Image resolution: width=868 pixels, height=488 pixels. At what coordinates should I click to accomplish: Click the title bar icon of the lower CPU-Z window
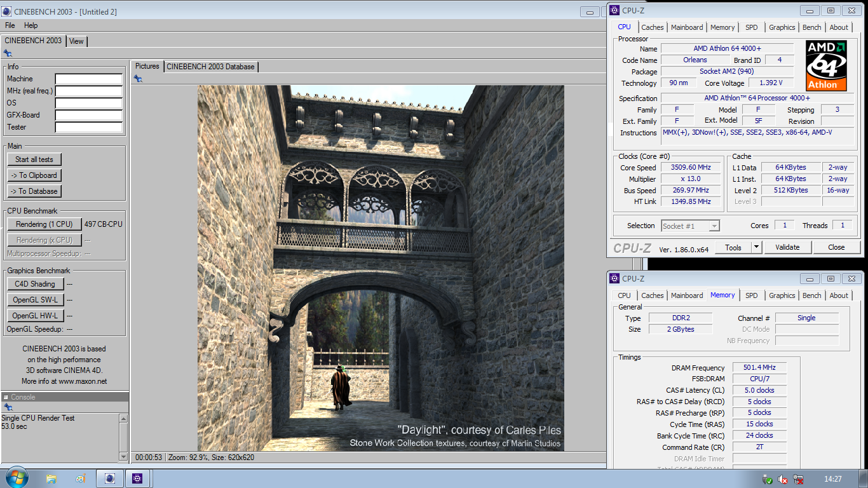(x=614, y=278)
